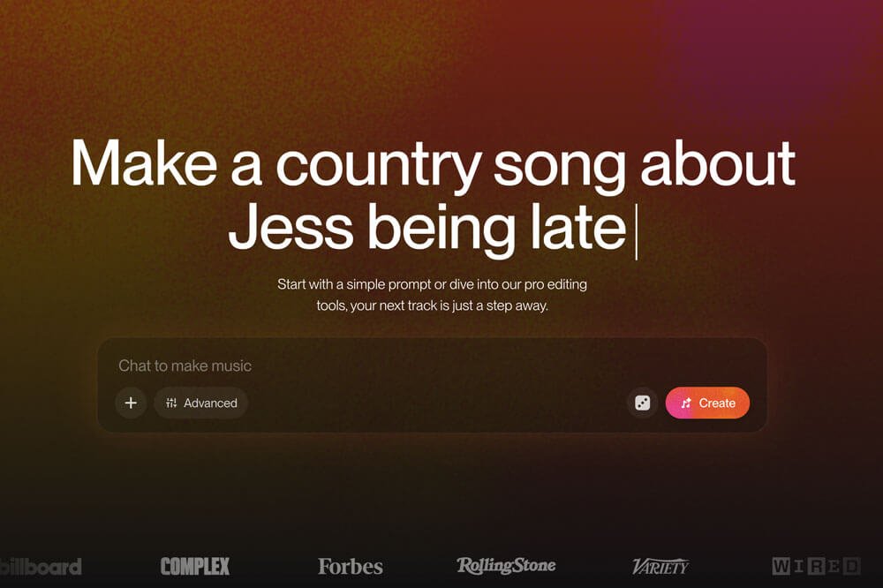Roll the dice random prompt icon

click(643, 403)
